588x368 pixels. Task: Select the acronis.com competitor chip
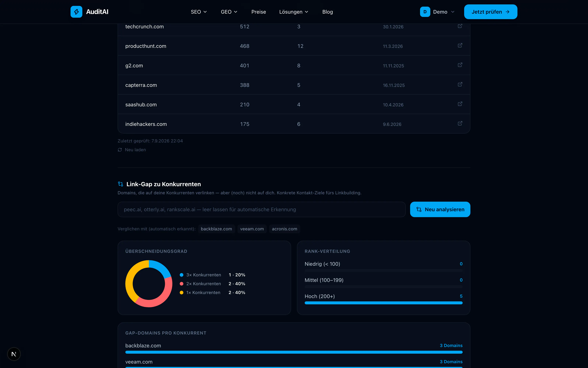click(284, 229)
